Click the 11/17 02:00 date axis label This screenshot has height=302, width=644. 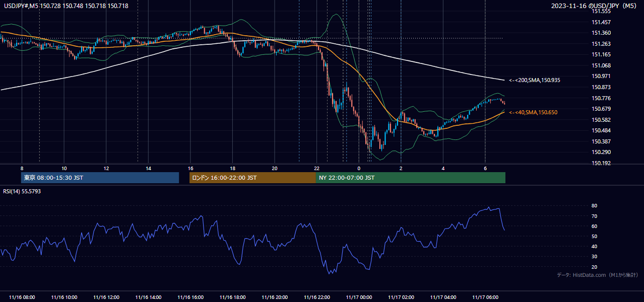401,297
